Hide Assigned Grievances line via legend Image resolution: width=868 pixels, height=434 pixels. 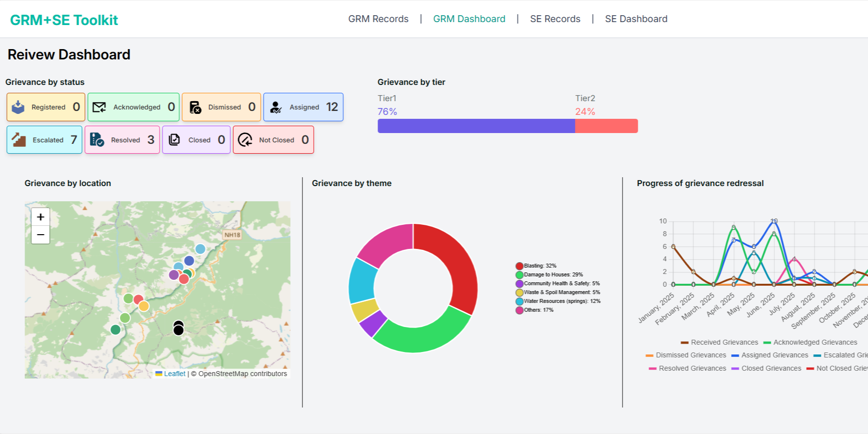(x=769, y=355)
